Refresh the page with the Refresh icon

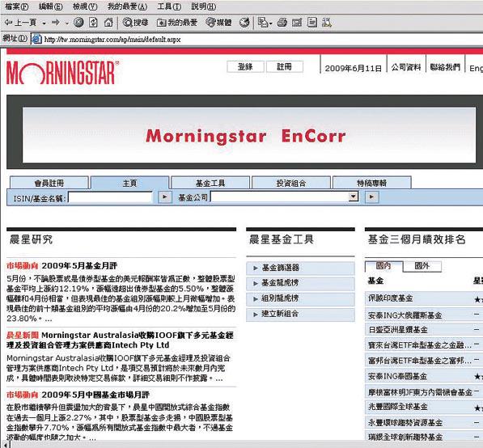pos(93,23)
